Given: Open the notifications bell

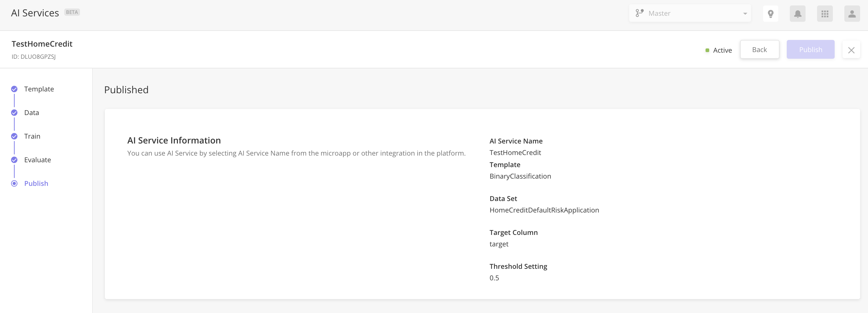Looking at the screenshot, I should (x=798, y=14).
